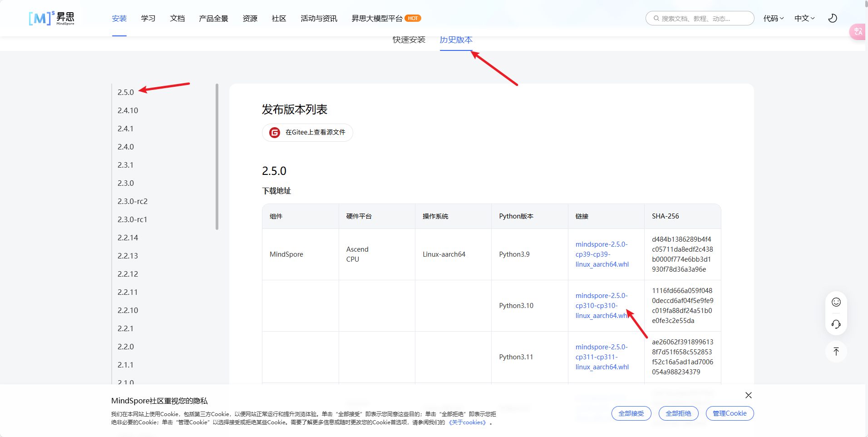Click the version list sidebar scrollbar

coord(217,157)
